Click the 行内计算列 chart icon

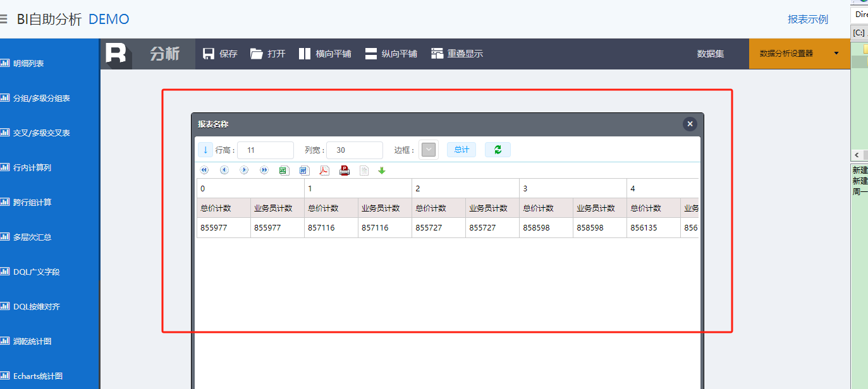coord(5,167)
